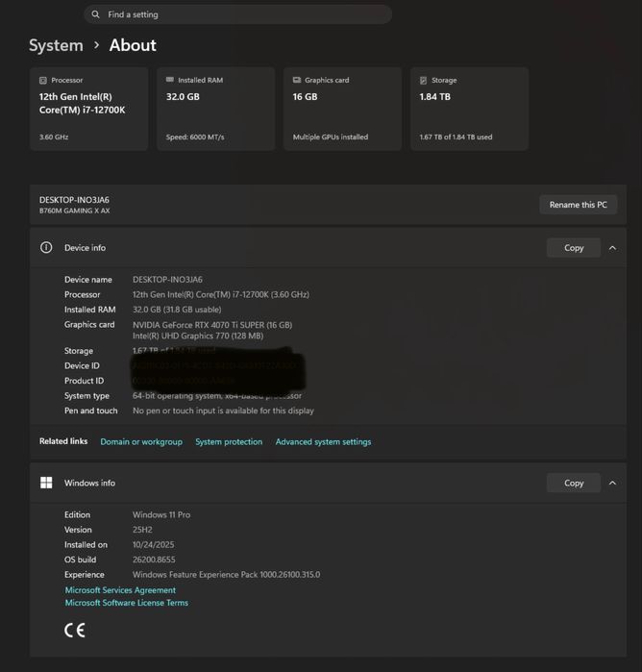Image resolution: width=642 pixels, height=672 pixels.
Task: Collapse the Windows info section
Action: pyautogui.click(x=613, y=483)
